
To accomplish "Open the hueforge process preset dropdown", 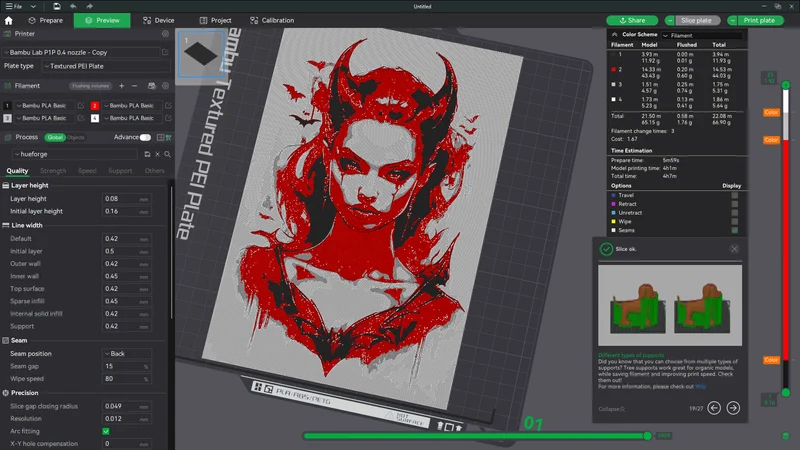I will (75, 154).
